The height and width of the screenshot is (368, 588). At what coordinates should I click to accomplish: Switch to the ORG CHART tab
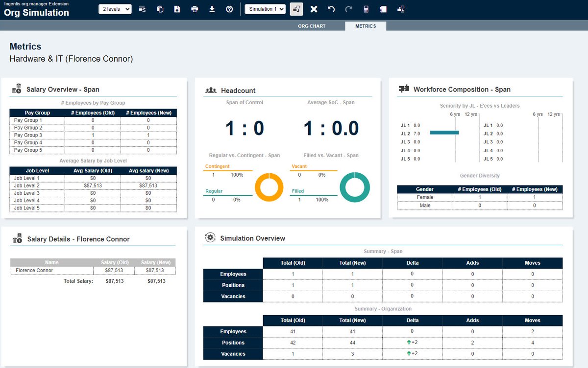pos(312,26)
